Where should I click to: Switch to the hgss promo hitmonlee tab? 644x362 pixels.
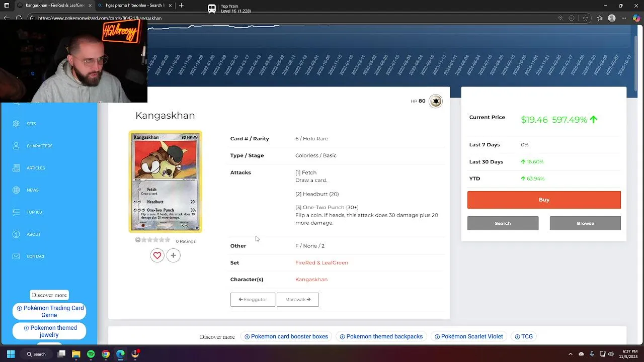pos(134,6)
